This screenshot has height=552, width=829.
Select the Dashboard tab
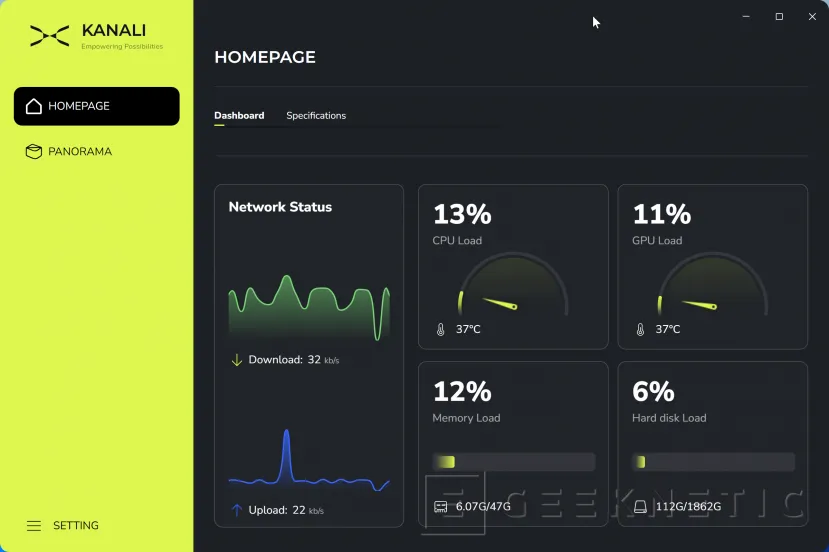click(x=239, y=116)
